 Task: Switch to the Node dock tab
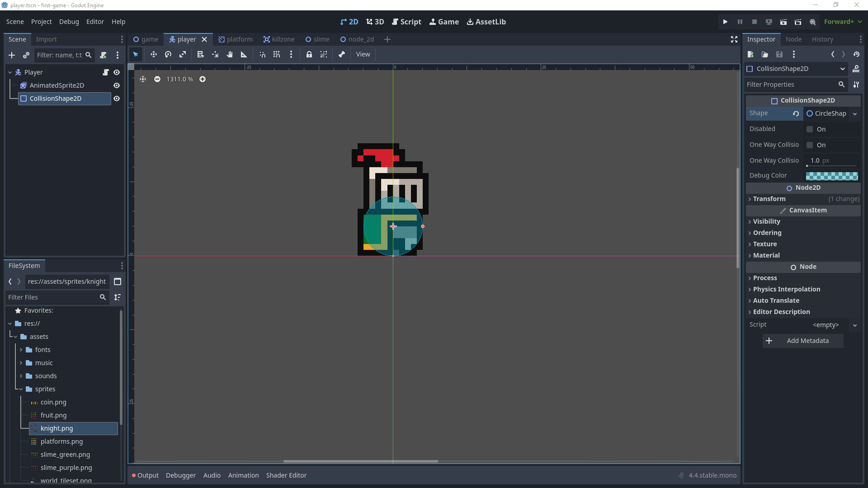click(x=793, y=39)
